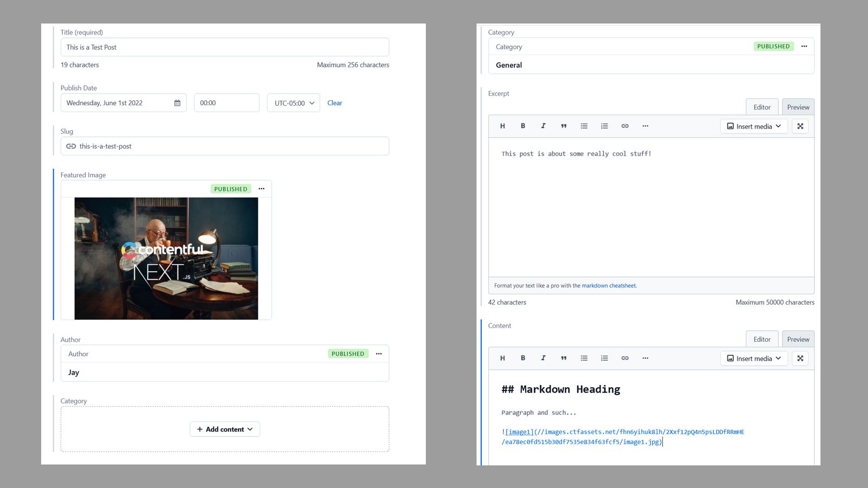
Task: Insert a hyperlink in the Content toolbar
Action: tap(625, 358)
